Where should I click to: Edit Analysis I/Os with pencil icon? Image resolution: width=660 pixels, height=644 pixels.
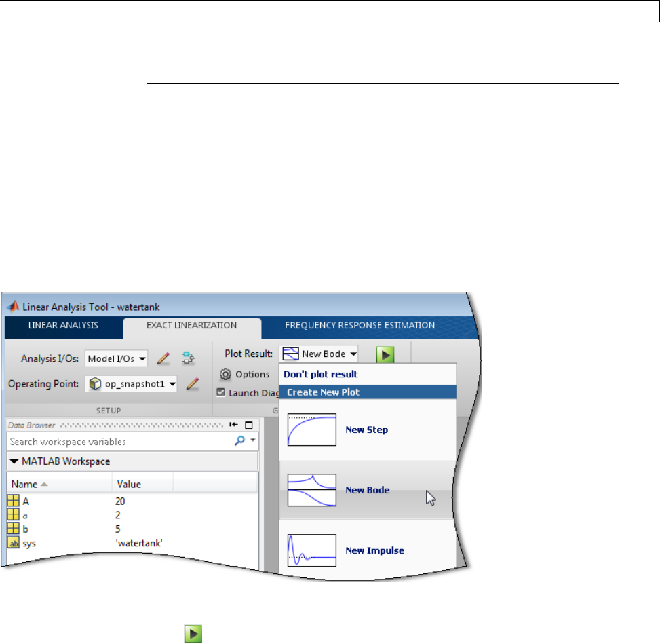(163, 358)
